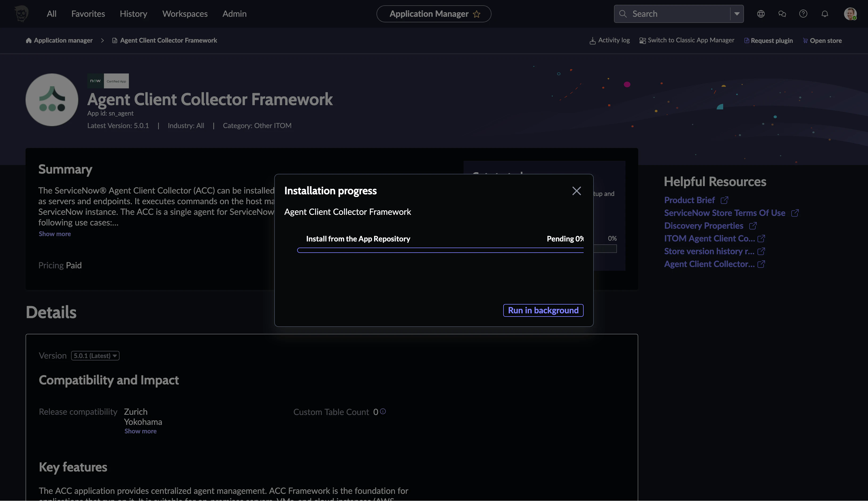Open the Activity log
The image size is (868, 501).
(x=614, y=40)
